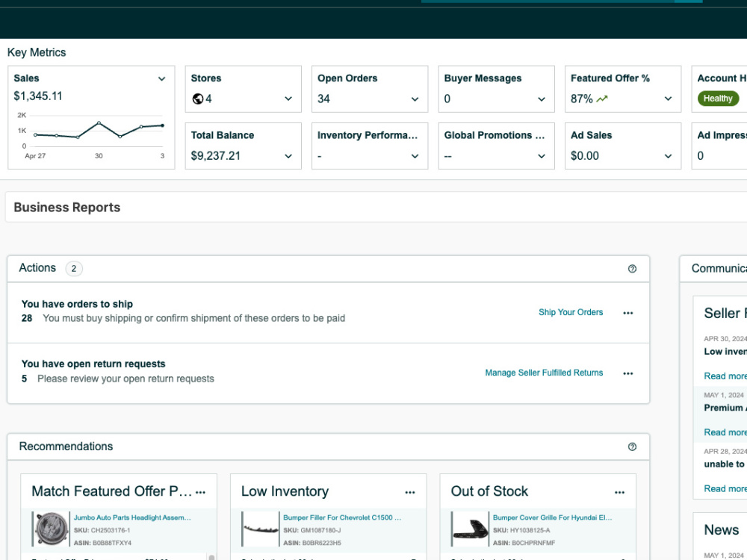The height and width of the screenshot is (560, 747).
Task: Click Read more under Low inventory message
Action: [725, 376]
